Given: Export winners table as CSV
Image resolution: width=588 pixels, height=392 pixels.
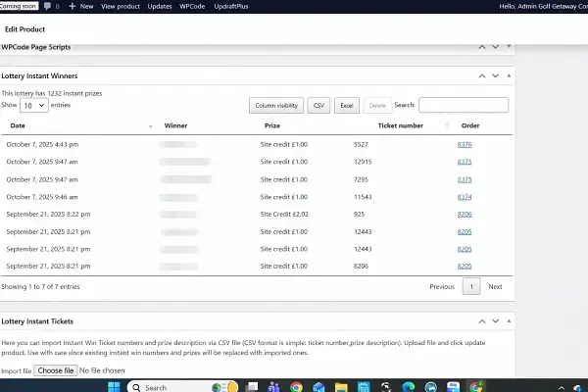Looking at the screenshot, I should point(318,105).
